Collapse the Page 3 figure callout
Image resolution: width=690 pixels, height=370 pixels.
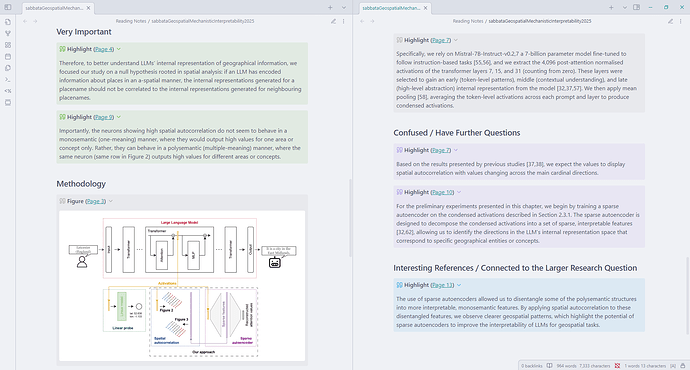(111, 201)
